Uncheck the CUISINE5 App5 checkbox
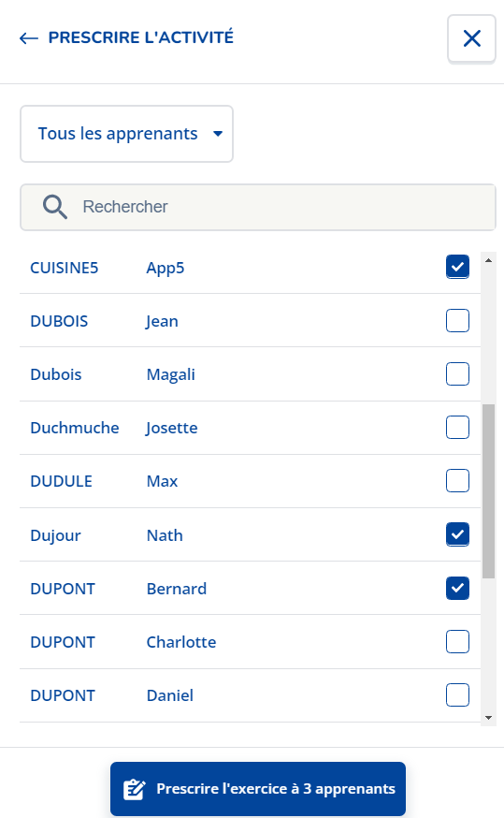This screenshot has width=504, height=818. point(457,267)
